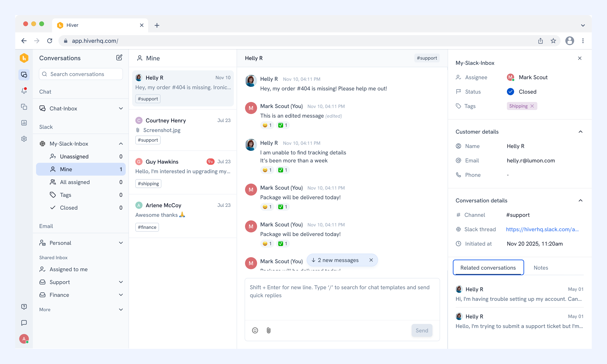Viewport: 607px width, 364px height.
Task: Open the help question-mark sidebar icon
Action: tap(24, 307)
